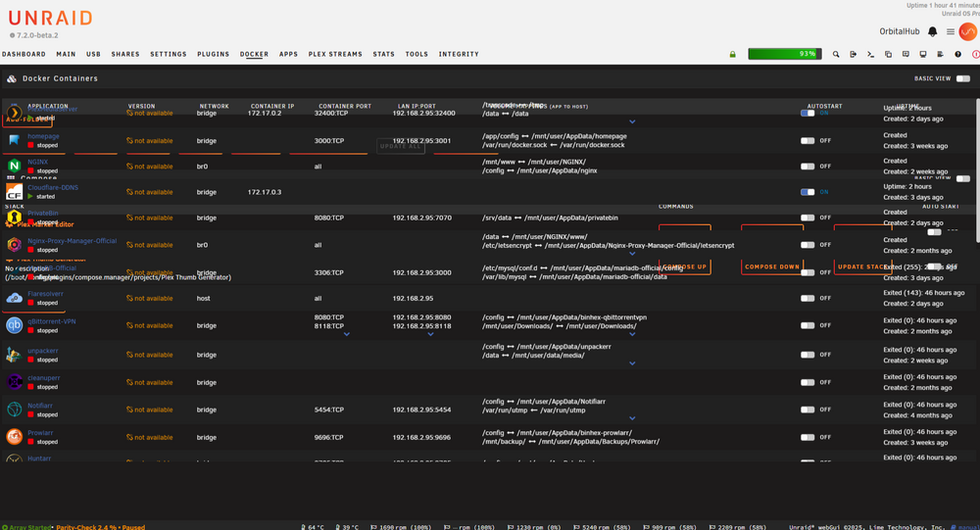The image size is (980, 530).
Task: Open the Flaresolverr container link
Action: (45, 294)
